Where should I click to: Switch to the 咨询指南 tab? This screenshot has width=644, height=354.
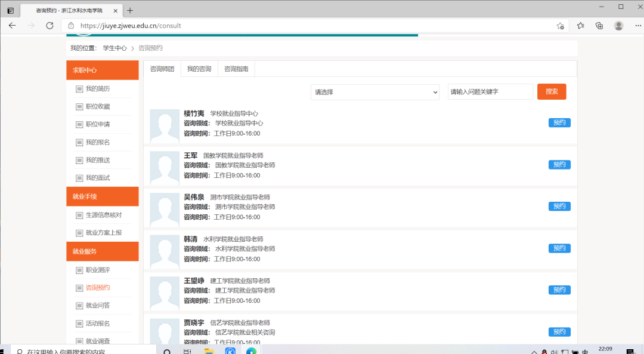(236, 69)
